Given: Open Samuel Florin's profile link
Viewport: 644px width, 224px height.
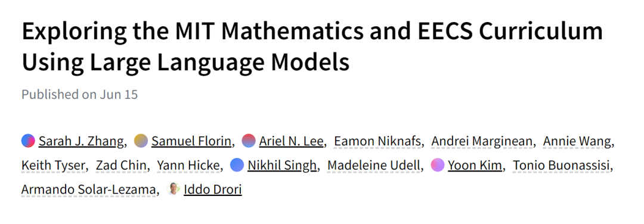Looking at the screenshot, I should click(x=191, y=141).
